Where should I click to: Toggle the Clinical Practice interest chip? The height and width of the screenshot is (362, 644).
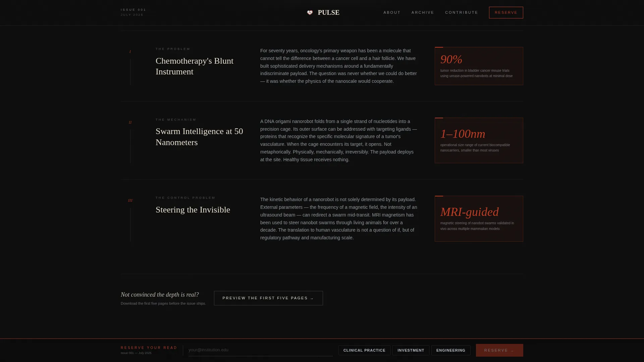(364, 350)
